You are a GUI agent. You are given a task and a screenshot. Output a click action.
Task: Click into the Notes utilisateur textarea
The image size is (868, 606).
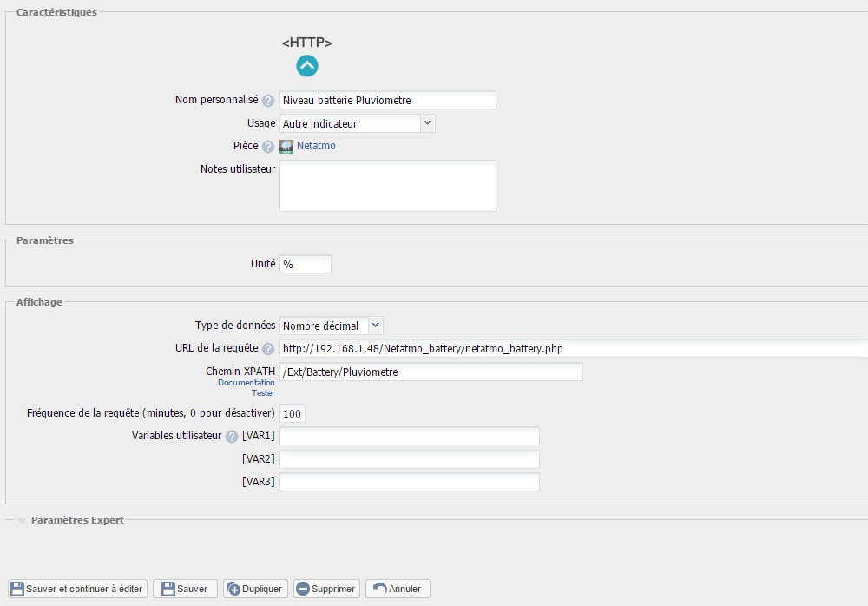click(x=387, y=186)
